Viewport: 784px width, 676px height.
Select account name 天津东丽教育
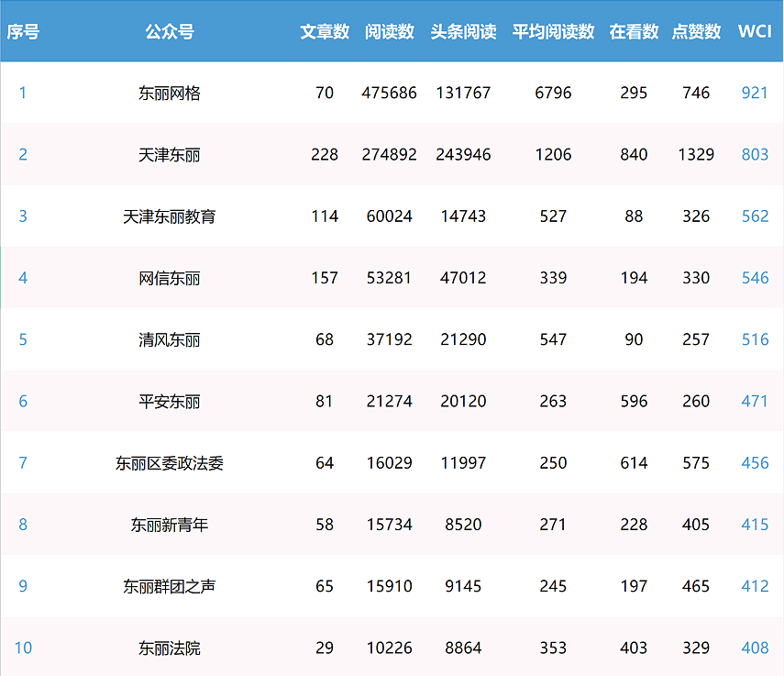coord(170,216)
